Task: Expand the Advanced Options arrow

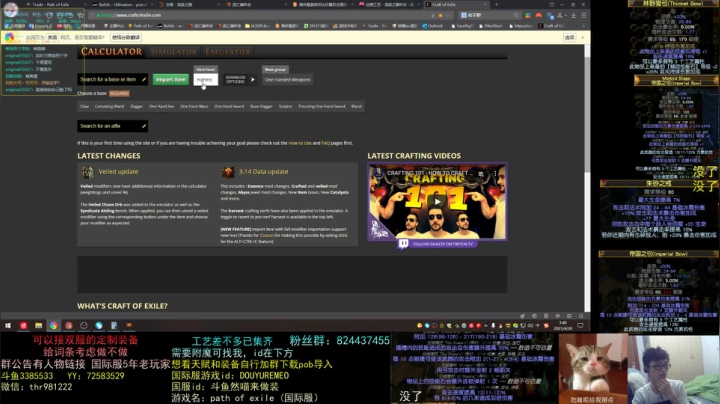Action: 253,79
